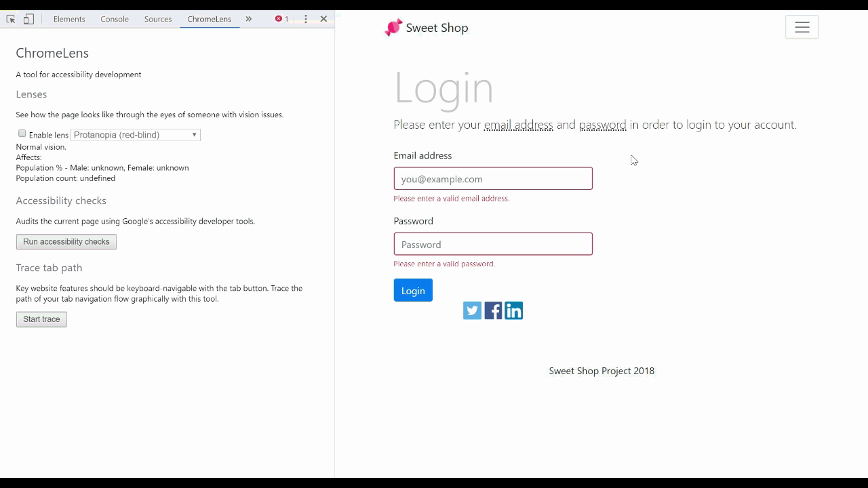Click 'Sweet Shop Project 2018' footer text
This screenshot has width=868, height=488.
pyautogui.click(x=601, y=371)
